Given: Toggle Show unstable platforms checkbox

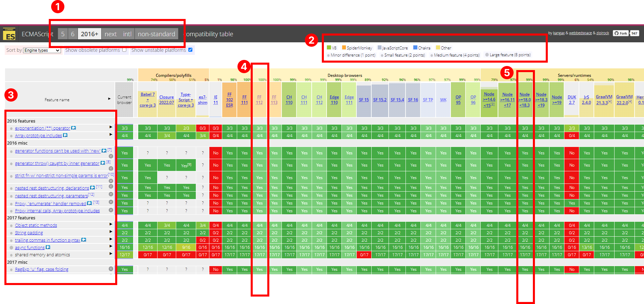Looking at the screenshot, I should (190, 50).
